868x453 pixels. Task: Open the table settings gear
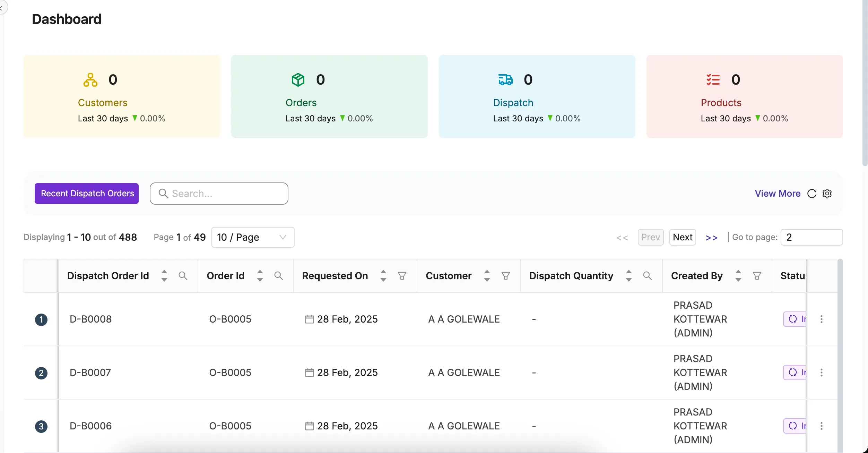tap(827, 193)
